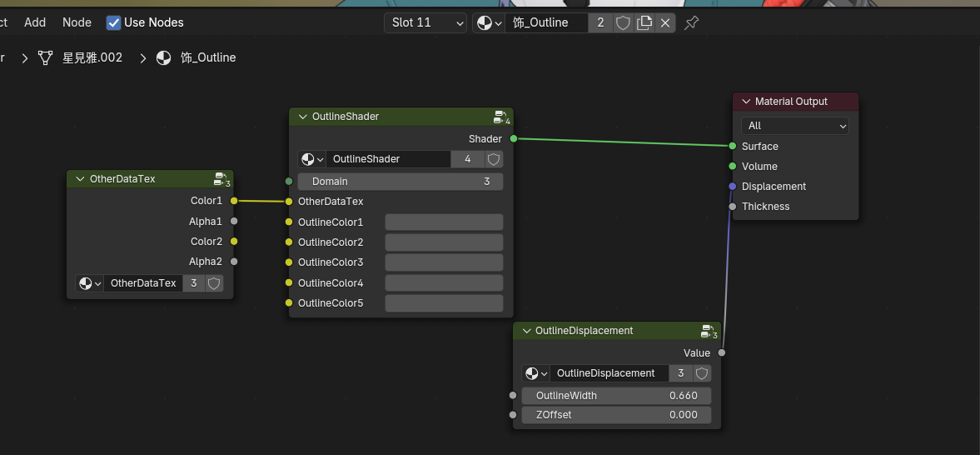Open the Slot 11 dropdown

tap(425, 22)
